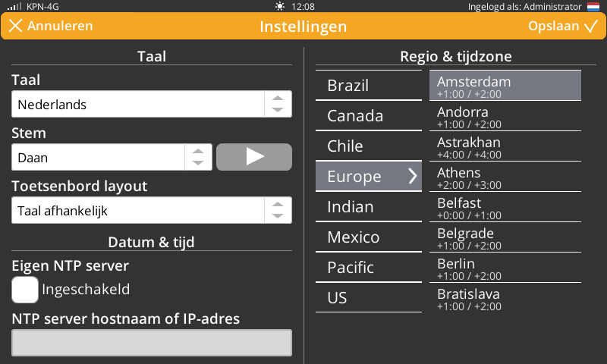Screen dimensions: 607x364
Task: Click the KPN-4G signal strength icon
Action: click(12, 6)
